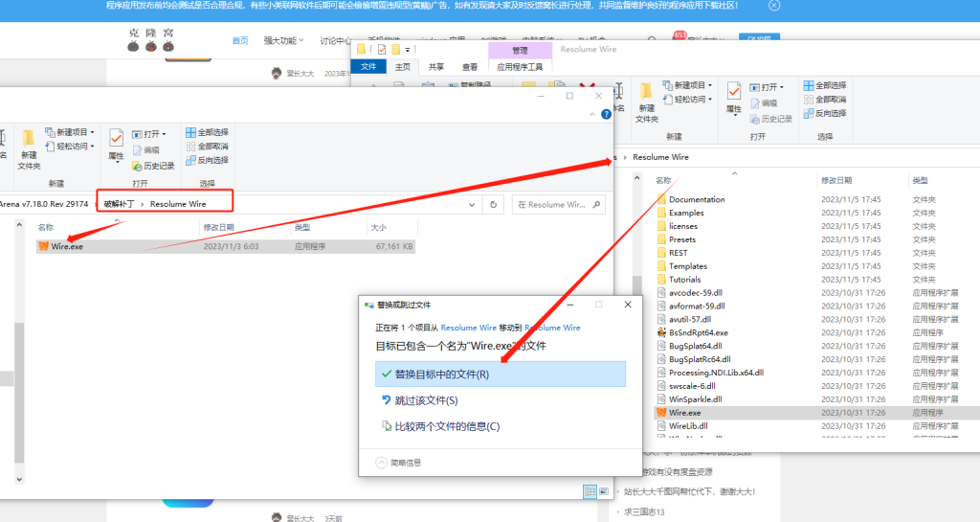Refresh the front explorer address bar

(493, 204)
